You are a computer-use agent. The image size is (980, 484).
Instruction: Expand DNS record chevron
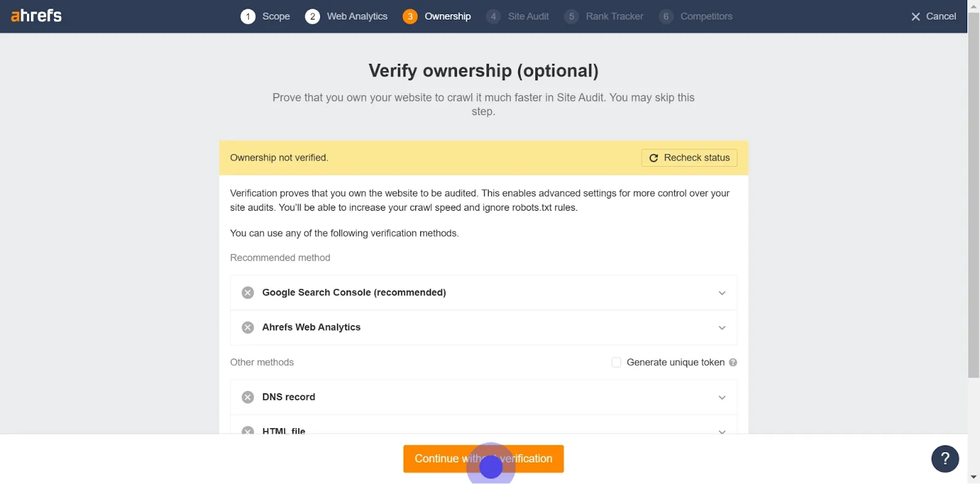(722, 398)
